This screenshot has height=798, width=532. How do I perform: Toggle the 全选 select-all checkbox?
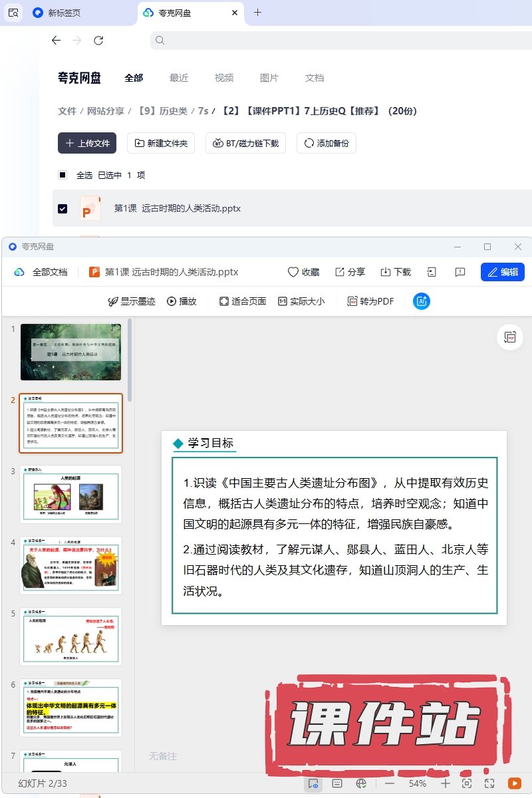tap(63, 175)
